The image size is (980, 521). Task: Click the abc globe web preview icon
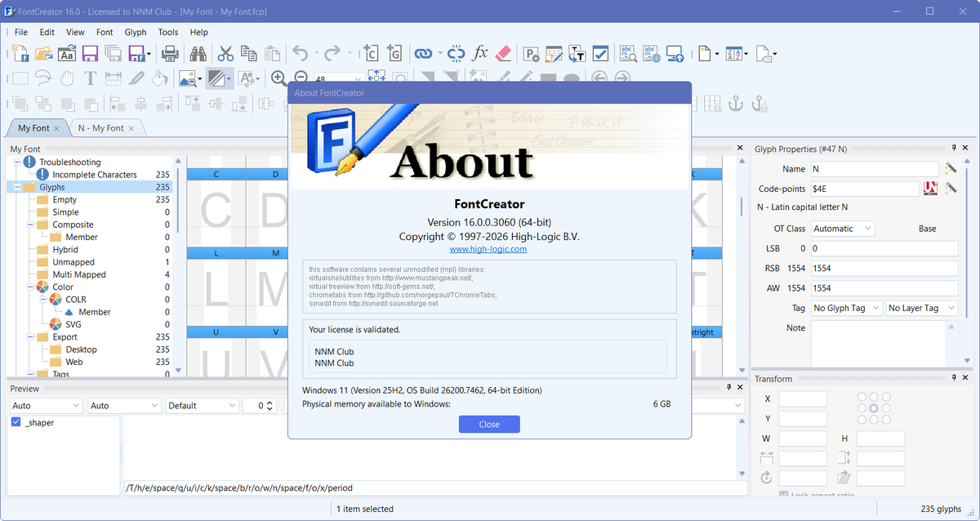652,54
